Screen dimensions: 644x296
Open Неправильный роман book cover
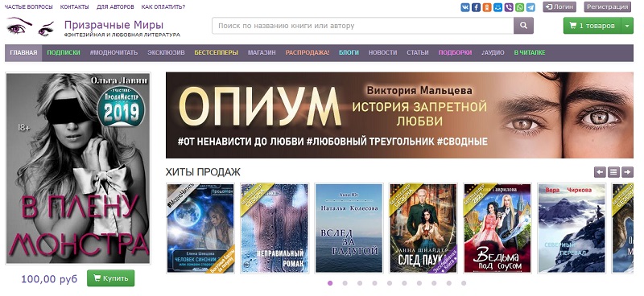[275, 228]
